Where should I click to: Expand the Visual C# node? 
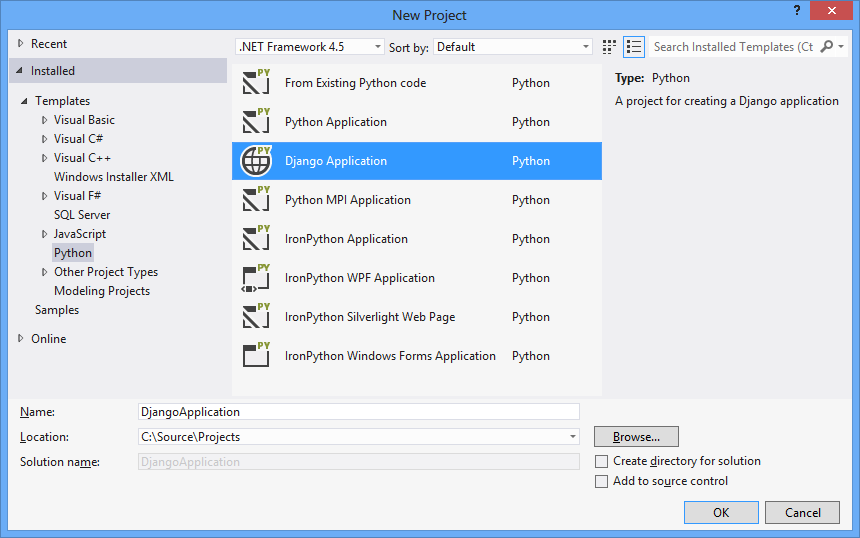coord(44,139)
